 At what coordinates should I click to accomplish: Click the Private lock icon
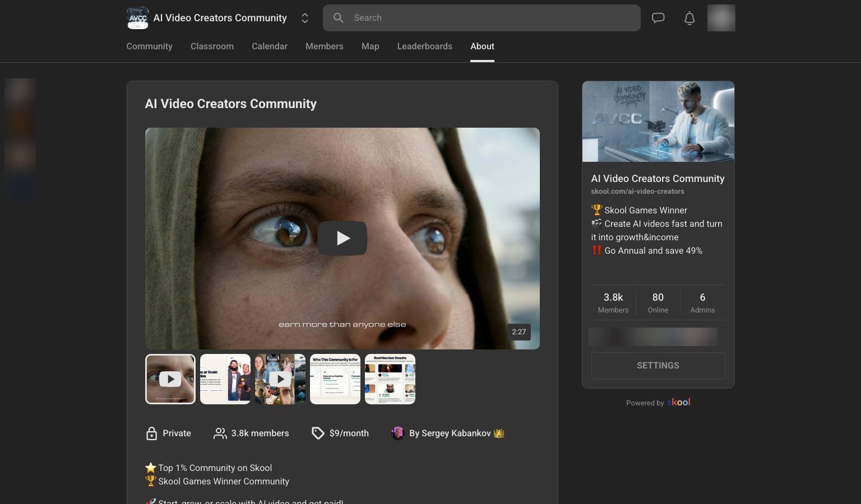pos(151,433)
